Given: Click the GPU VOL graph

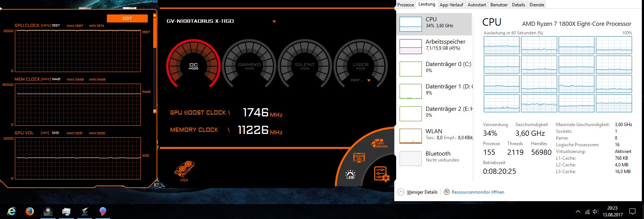Looking at the screenshot, I should pos(78,158).
